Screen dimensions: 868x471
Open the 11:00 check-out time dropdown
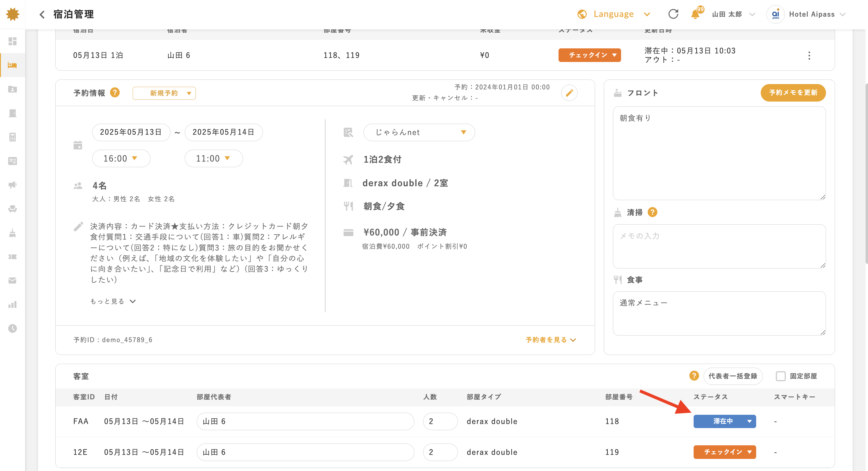point(214,158)
